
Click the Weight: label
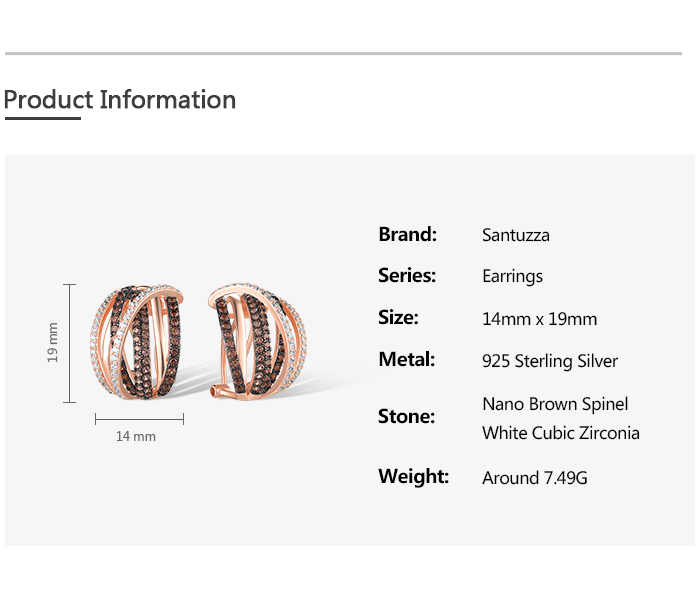413,476
